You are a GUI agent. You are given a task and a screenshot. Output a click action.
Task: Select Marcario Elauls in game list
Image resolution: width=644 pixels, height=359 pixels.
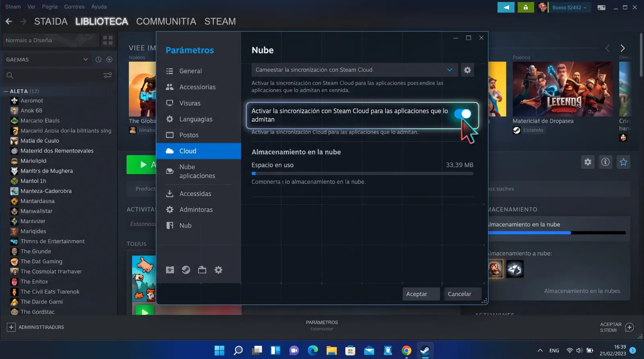[x=40, y=121]
